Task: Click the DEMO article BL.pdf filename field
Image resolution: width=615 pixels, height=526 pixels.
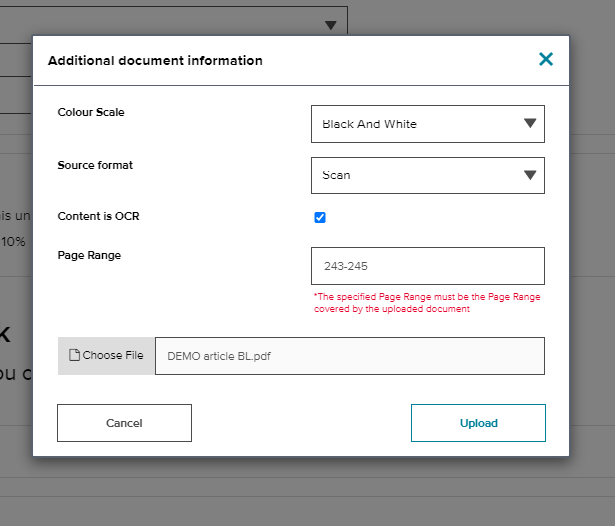Action: coord(350,356)
